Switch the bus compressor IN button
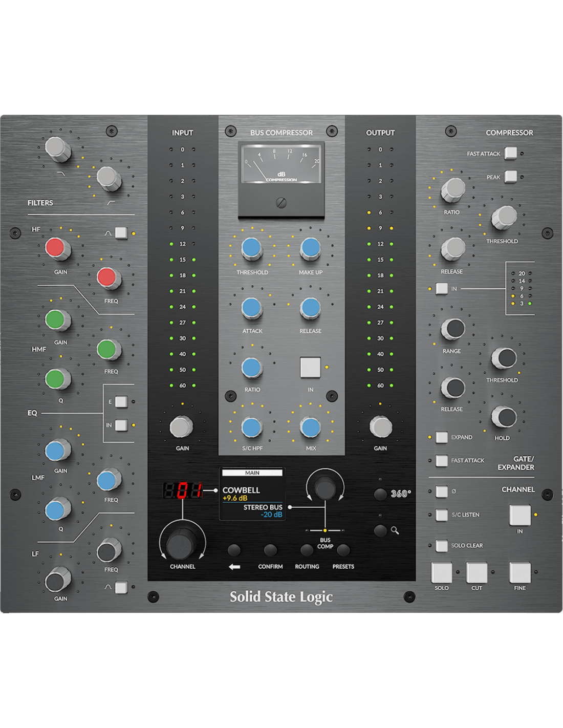Image resolution: width=563 pixels, height=728 pixels. [x=310, y=367]
